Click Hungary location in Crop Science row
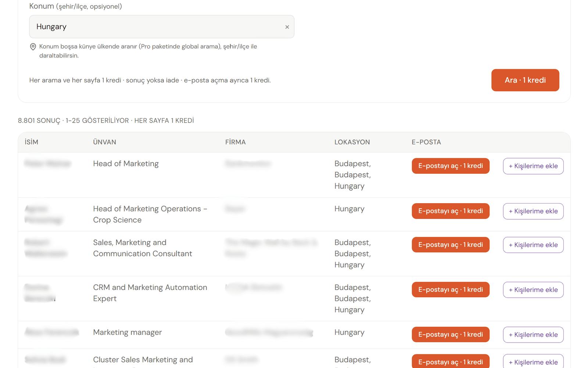The height and width of the screenshot is (368, 588). click(x=349, y=209)
